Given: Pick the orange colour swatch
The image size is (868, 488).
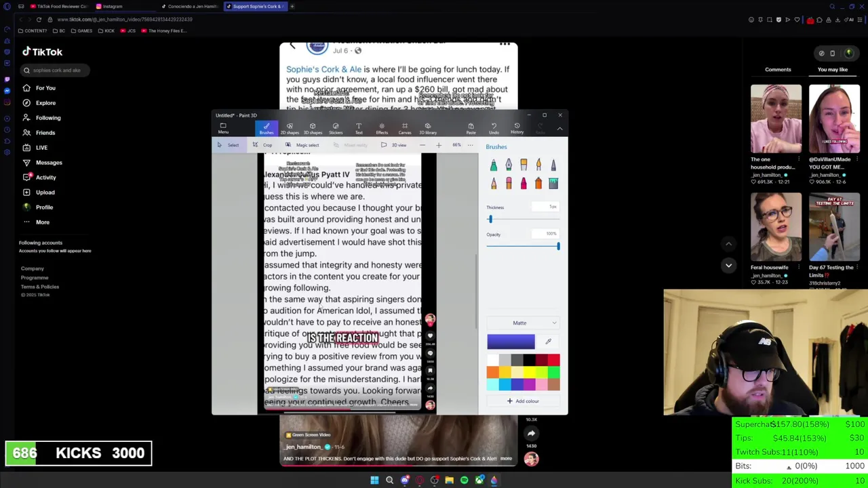Looking at the screenshot, I should click(x=492, y=372).
